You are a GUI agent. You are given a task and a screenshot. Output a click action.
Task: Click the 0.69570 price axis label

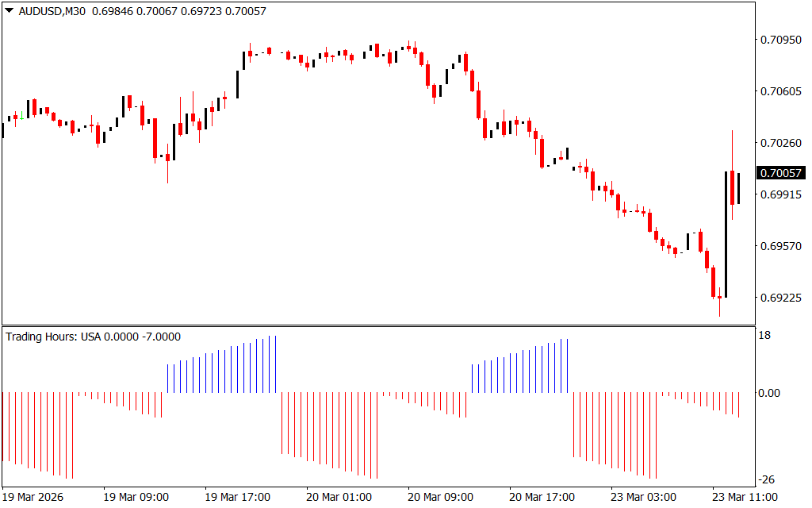[x=780, y=246]
